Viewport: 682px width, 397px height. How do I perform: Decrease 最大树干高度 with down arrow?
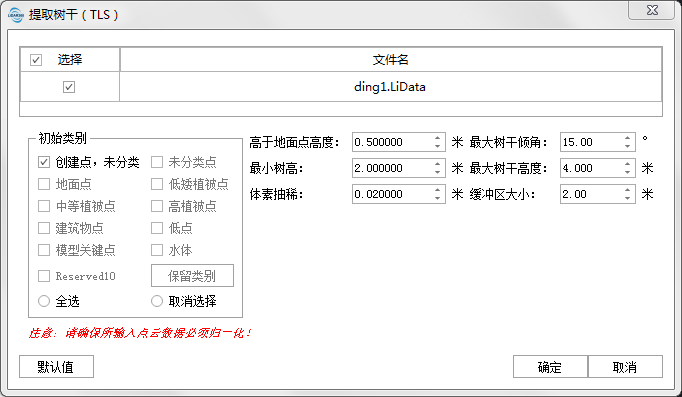point(627,173)
